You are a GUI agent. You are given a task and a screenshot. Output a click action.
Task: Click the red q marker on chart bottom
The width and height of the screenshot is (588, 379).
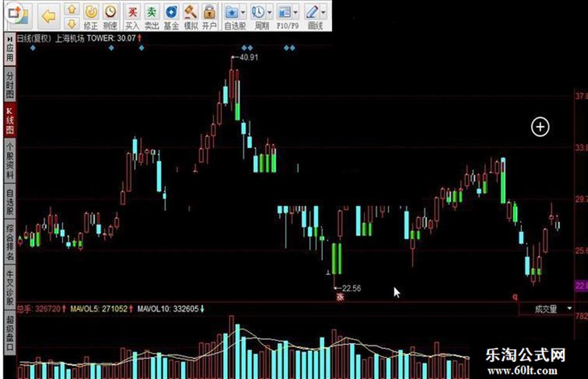coord(515,297)
